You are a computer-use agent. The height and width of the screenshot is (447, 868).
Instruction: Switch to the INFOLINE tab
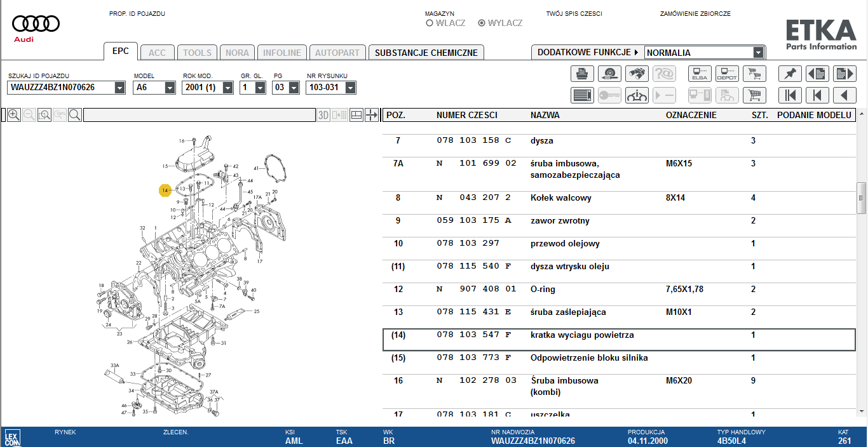[282, 53]
